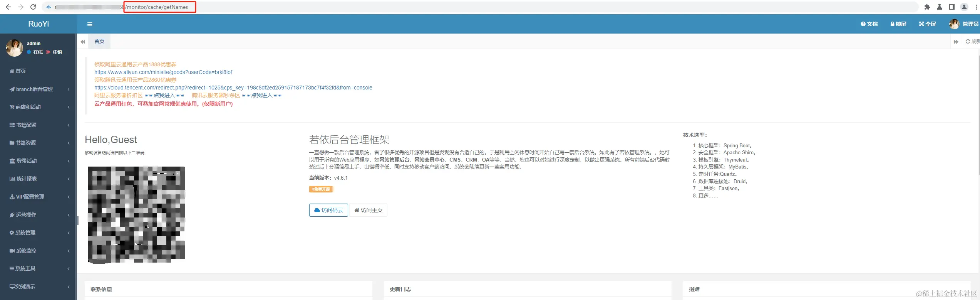Expand the 运营操作 menu
The image size is (980, 300).
38,215
